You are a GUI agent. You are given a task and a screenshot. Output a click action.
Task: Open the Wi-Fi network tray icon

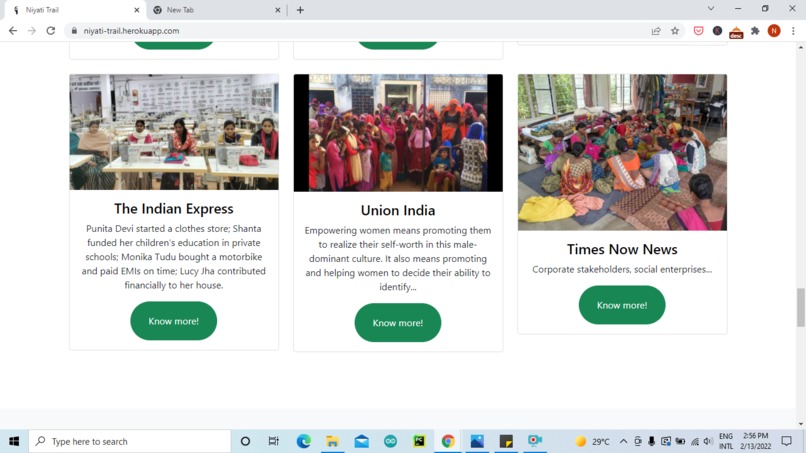point(695,441)
